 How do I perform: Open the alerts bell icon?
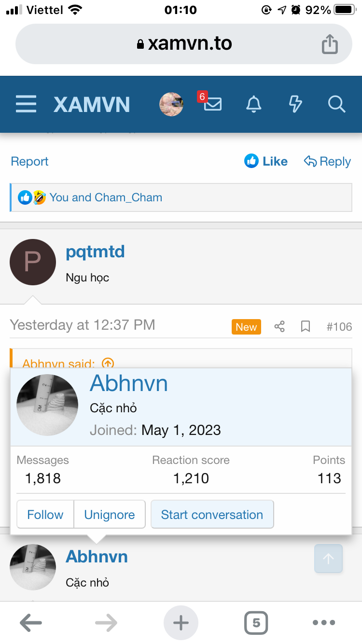pos(254,104)
